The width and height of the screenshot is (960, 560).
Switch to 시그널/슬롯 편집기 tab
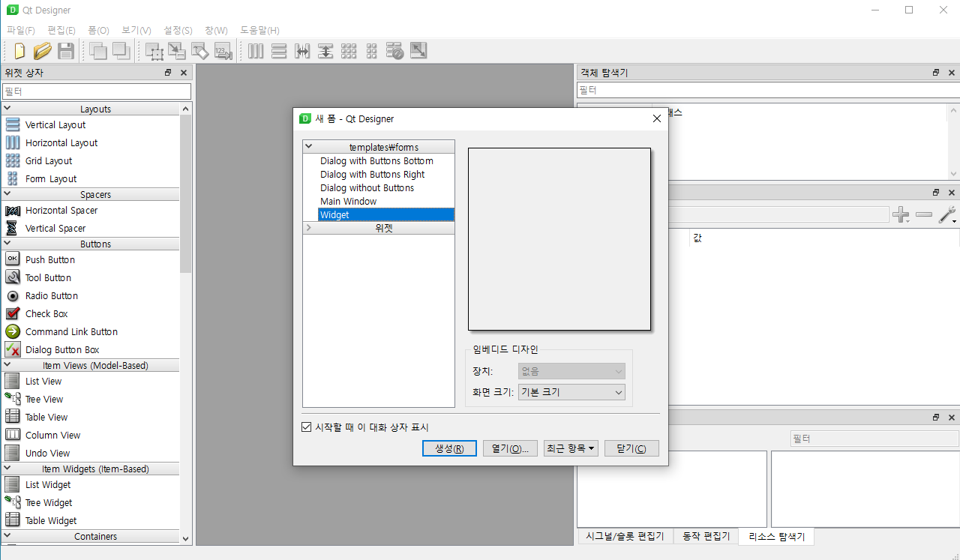(x=625, y=537)
